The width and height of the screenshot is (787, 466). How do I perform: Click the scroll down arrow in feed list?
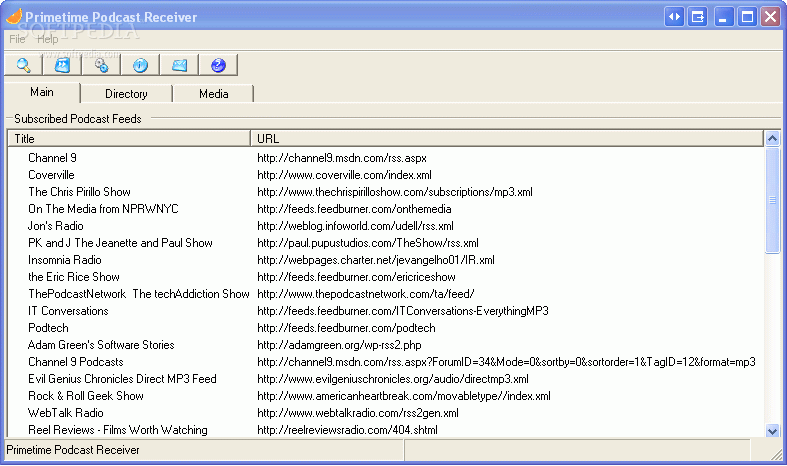point(772,429)
